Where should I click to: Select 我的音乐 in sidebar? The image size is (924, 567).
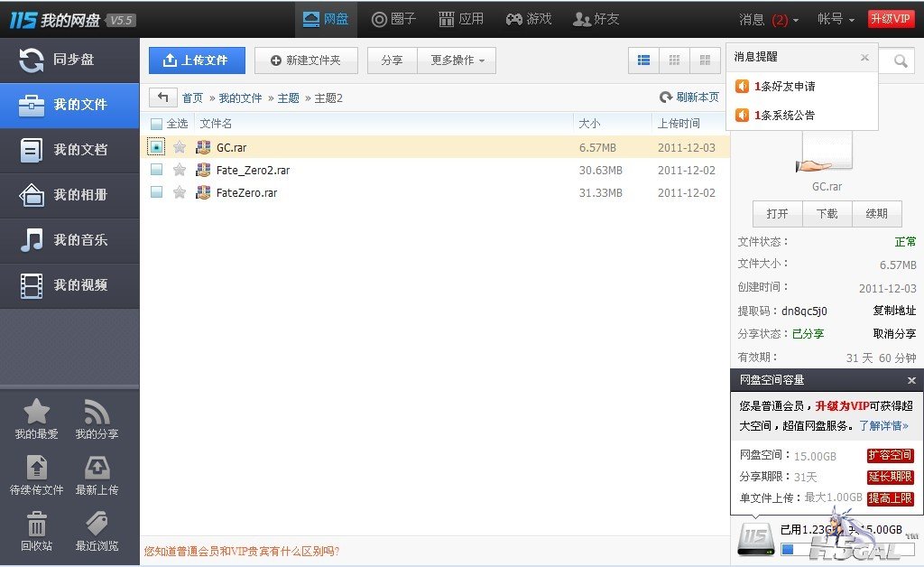coord(69,240)
